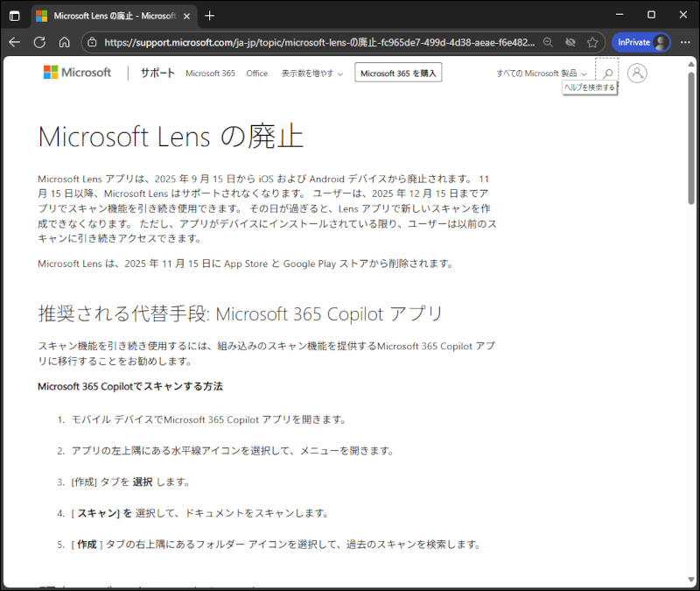Image resolution: width=700 pixels, height=591 pixels.
Task: Open the Office nav item
Action: (256, 74)
